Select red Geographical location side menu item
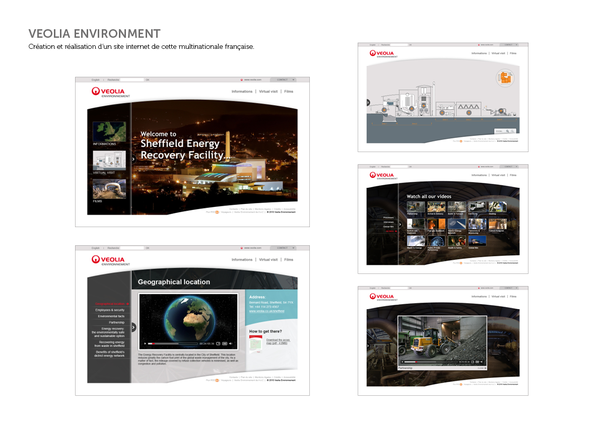 [x=111, y=304]
